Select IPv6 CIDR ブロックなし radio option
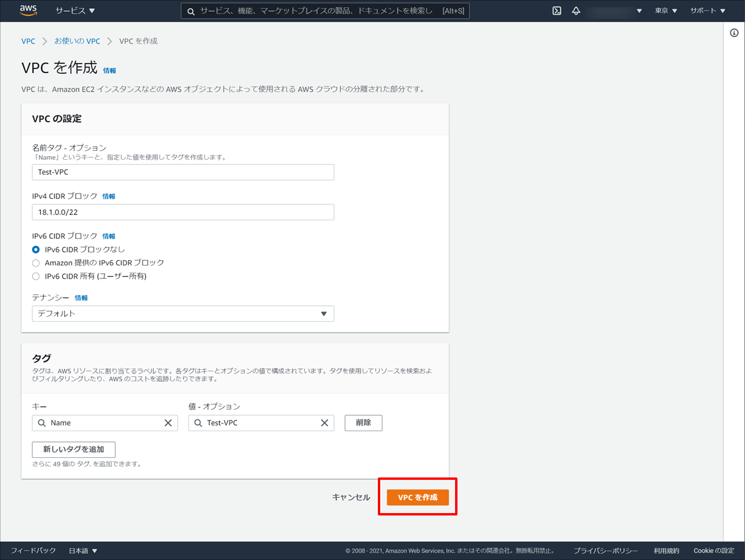745x560 pixels. (36, 249)
